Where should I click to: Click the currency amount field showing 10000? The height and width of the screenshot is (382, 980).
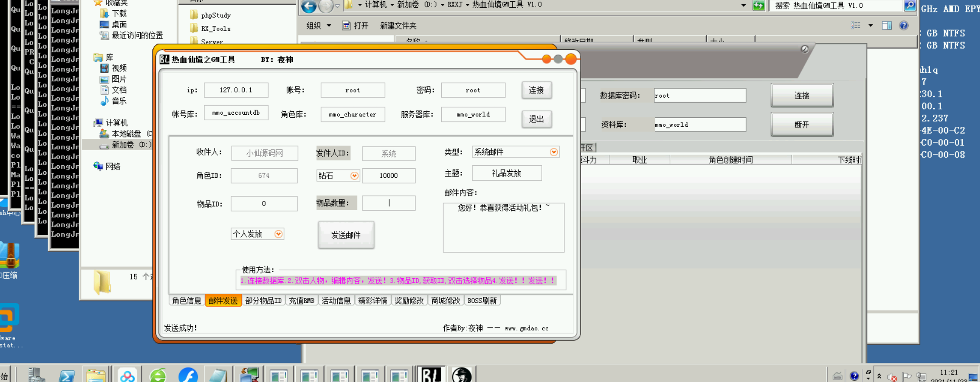[388, 176]
